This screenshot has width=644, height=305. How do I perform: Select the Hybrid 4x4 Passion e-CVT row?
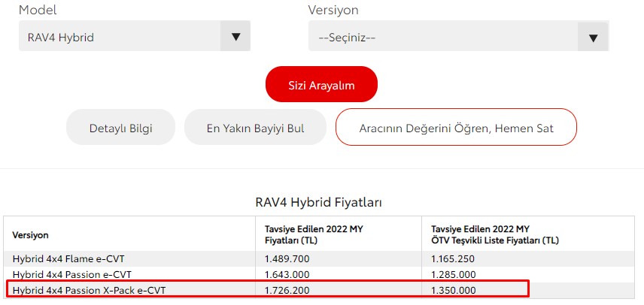click(x=321, y=274)
